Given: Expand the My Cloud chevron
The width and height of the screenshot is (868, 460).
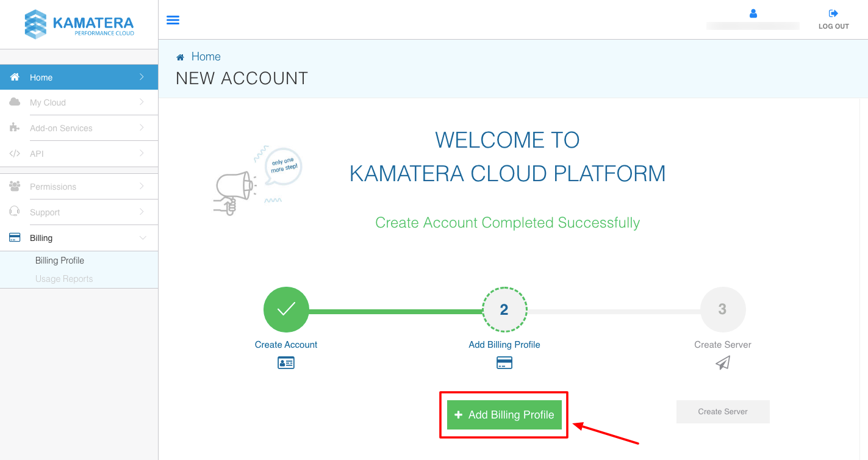Looking at the screenshot, I should [x=142, y=102].
